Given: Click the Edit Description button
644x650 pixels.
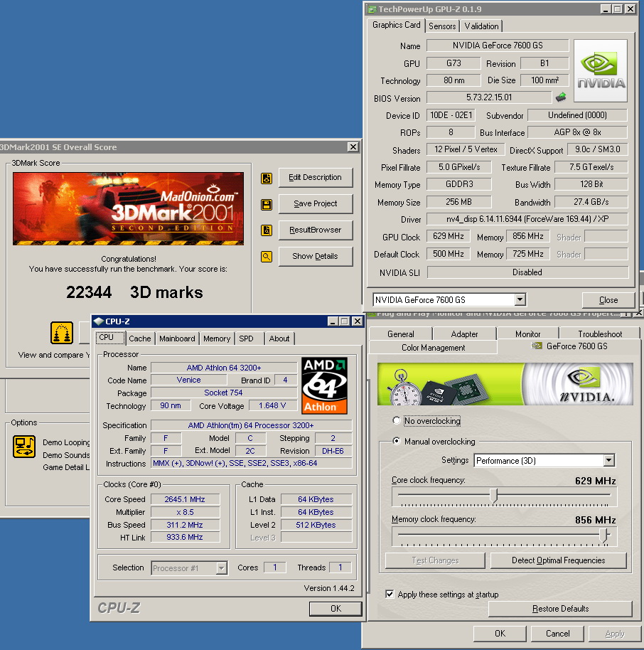Looking at the screenshot, I should [x=316, y=177].
